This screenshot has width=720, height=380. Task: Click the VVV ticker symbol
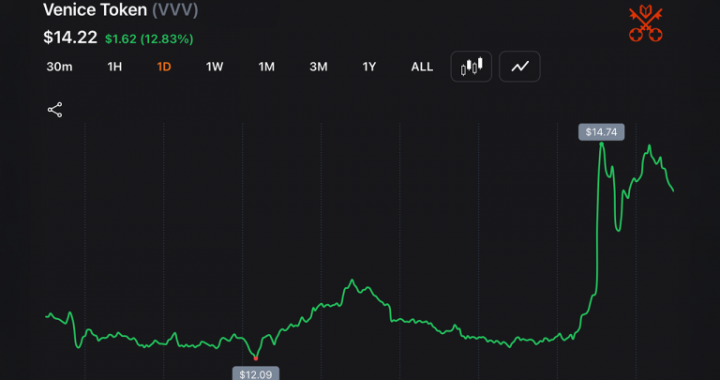tap(175, 10)
